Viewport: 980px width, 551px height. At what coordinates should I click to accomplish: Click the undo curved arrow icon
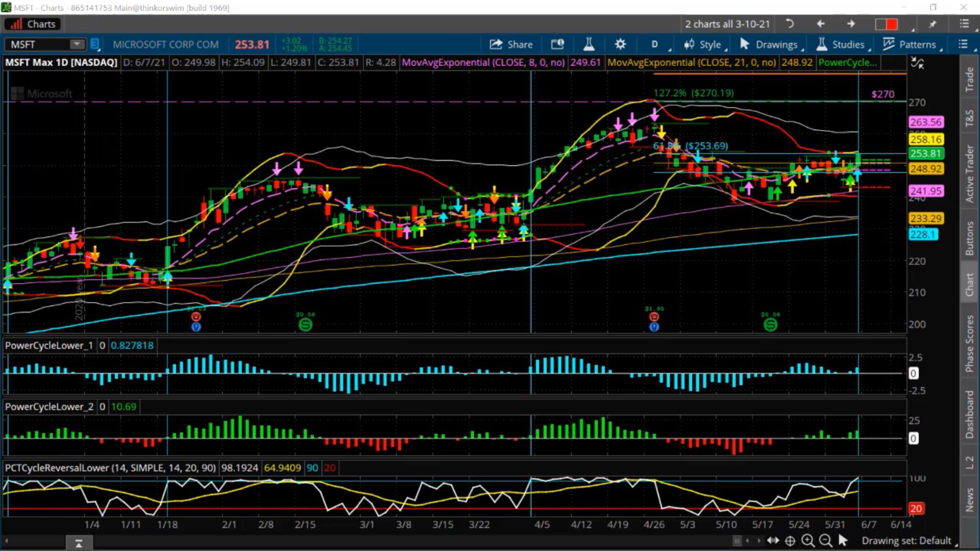pyautogui.click(x=789, y=24)
